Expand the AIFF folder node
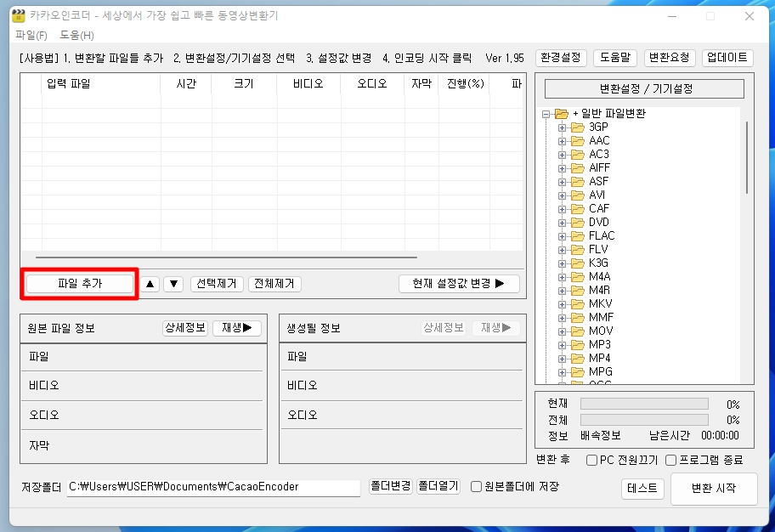775x532 pixels. (562, 168)
